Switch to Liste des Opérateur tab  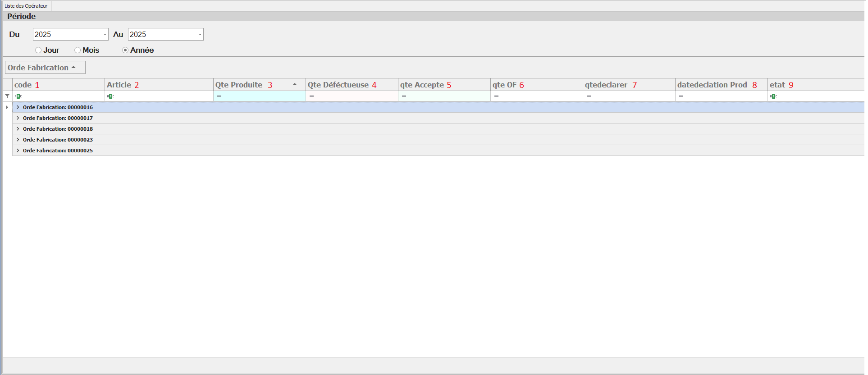[26, 6]
